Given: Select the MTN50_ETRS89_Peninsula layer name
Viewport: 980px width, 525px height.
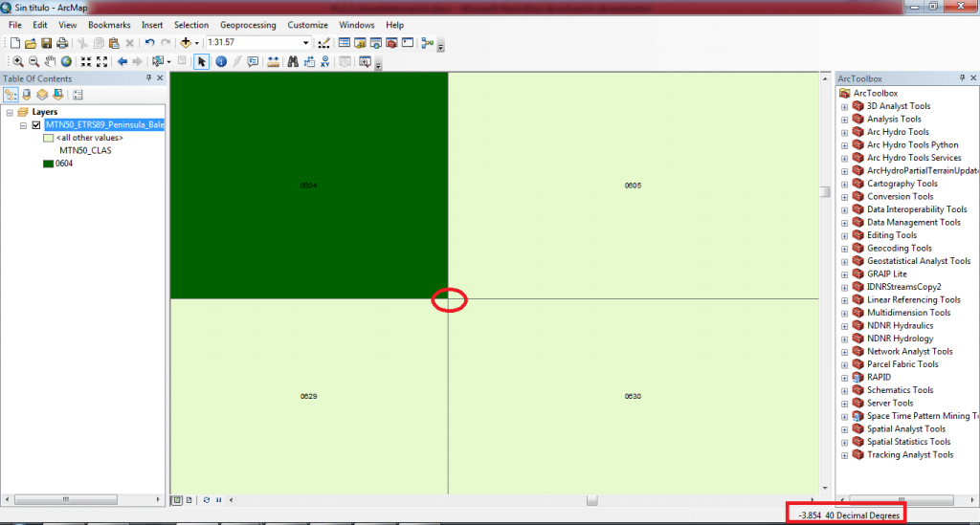Looking at the screenshot, I should click(104, 124).
